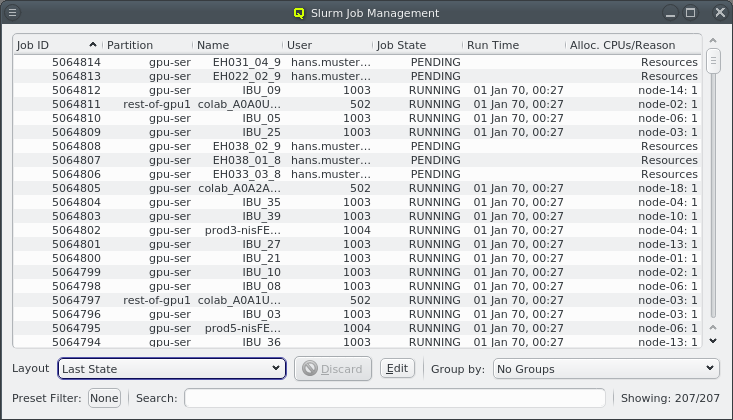Select job 5064811 in rest-of-gpu1 partition

[357, 104]
